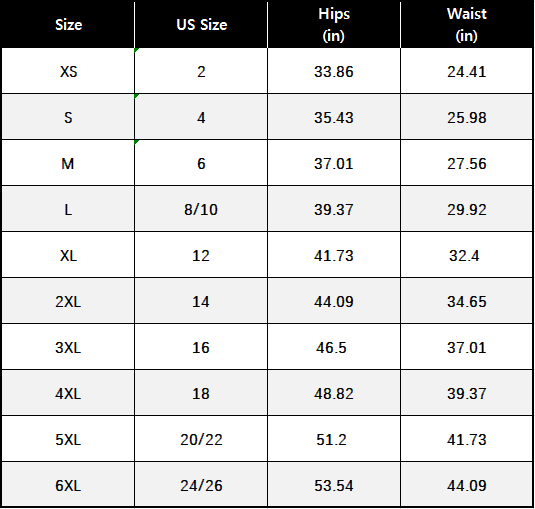Select the US Size header cell
This screenshot has height=509, width=535.
tap(201, 25)
